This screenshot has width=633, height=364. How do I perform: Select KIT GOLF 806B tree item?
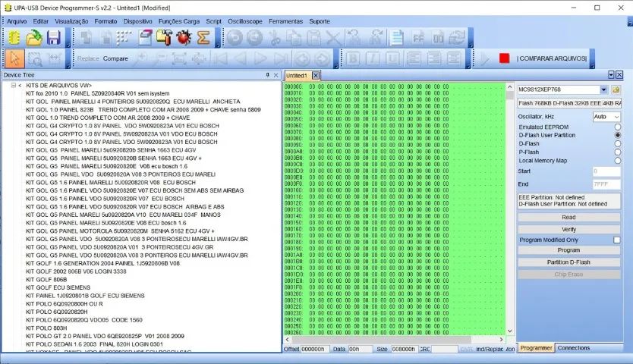point(46,280)
